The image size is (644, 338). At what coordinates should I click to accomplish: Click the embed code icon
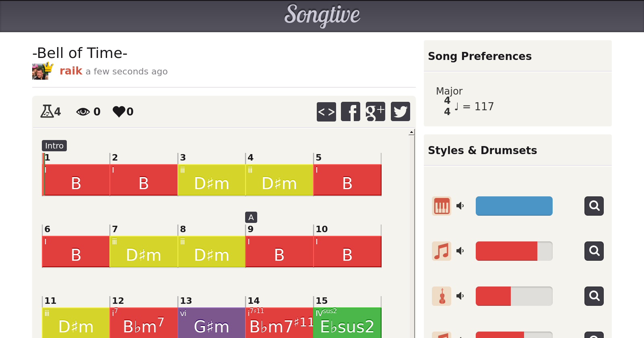pyautogui.click(x=326, y=111)
